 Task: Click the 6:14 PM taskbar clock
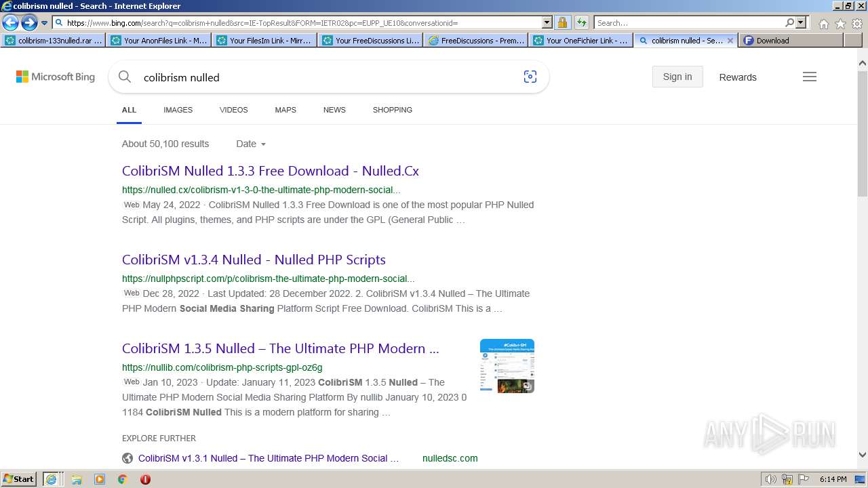pos(833,479)
